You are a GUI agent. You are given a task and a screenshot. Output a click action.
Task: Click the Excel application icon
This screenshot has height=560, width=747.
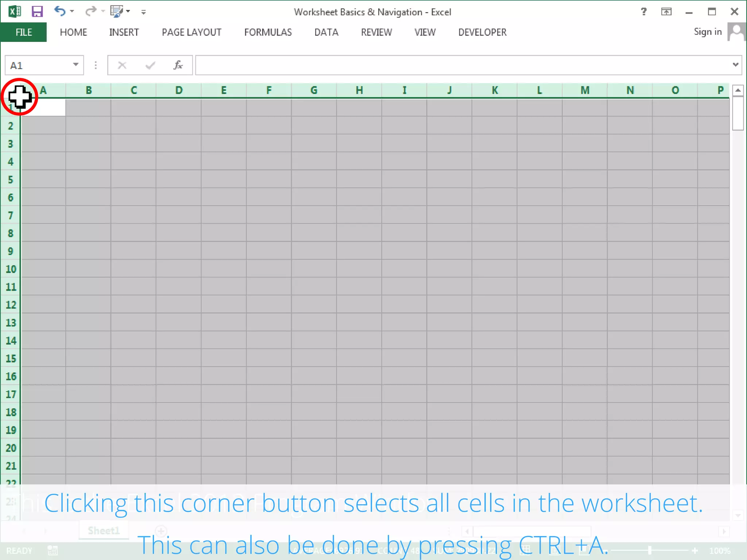(x=15, y=11)
